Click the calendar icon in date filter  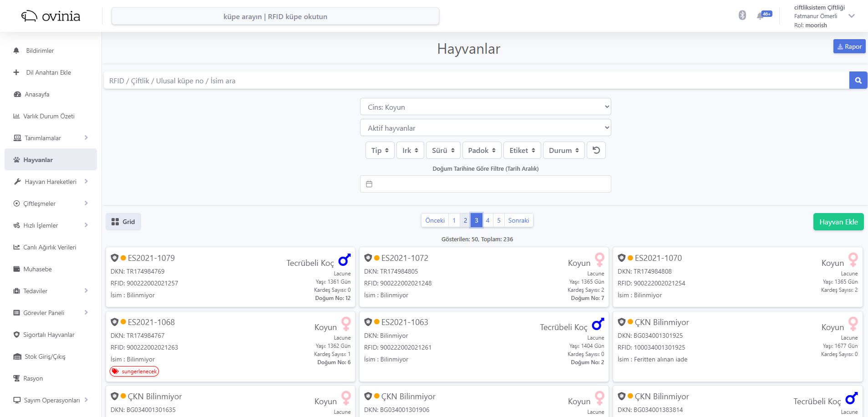(x=369, y=184)
